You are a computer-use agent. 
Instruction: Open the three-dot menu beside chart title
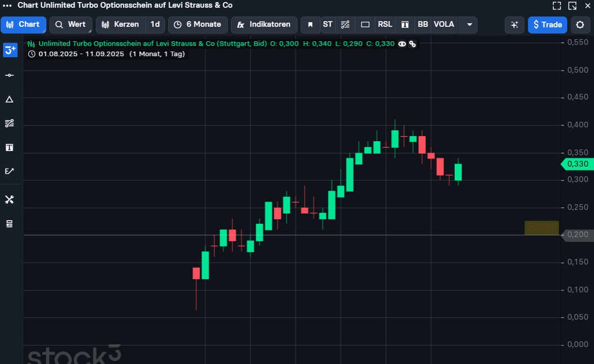(7, 5)
